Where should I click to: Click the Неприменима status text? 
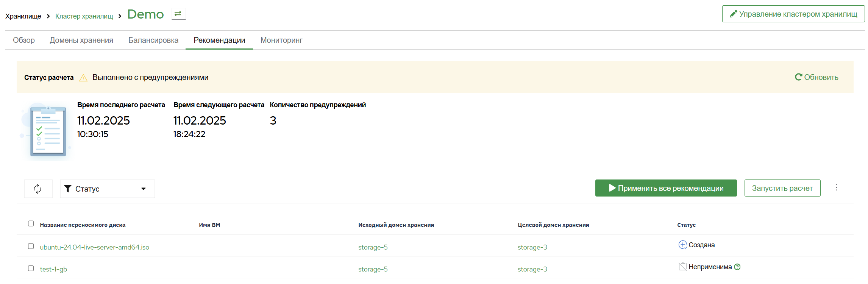tap(710, 267)
